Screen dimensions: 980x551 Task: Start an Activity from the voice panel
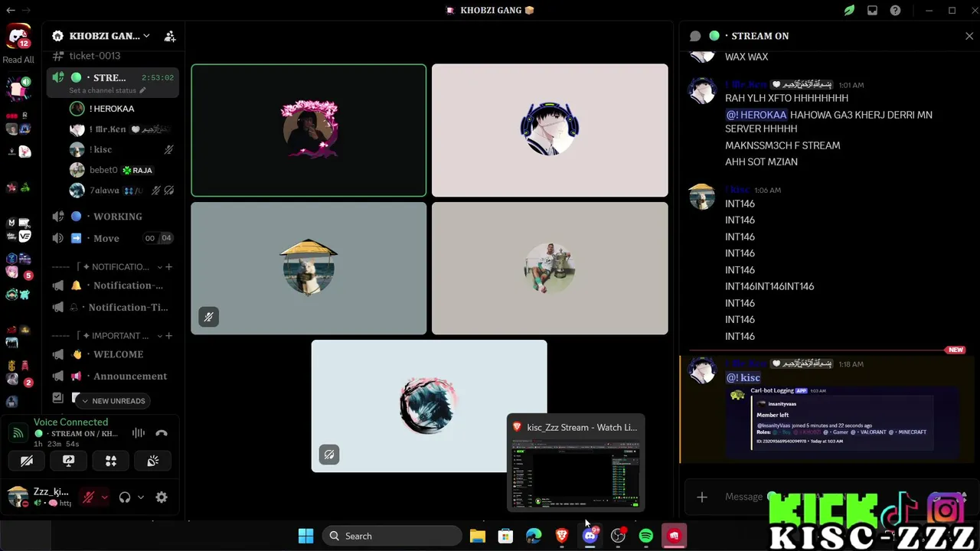coord(111,461)
